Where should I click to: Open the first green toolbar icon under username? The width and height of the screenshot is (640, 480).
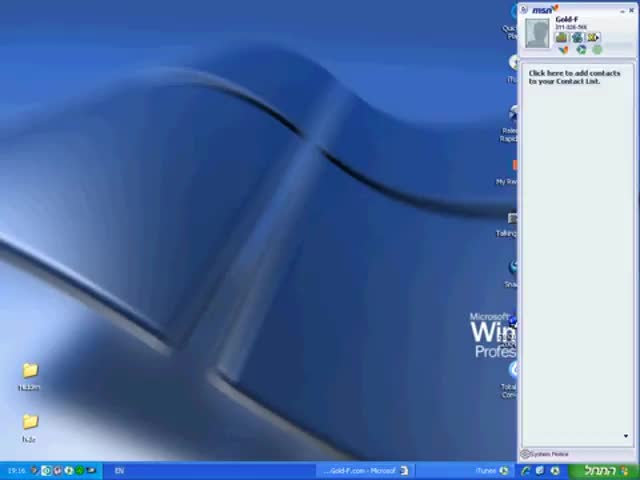point(561,38)
